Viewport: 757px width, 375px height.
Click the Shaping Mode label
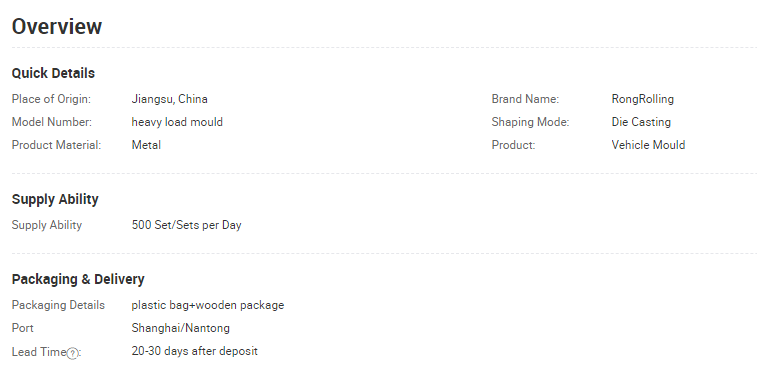[x=531, y=122]
